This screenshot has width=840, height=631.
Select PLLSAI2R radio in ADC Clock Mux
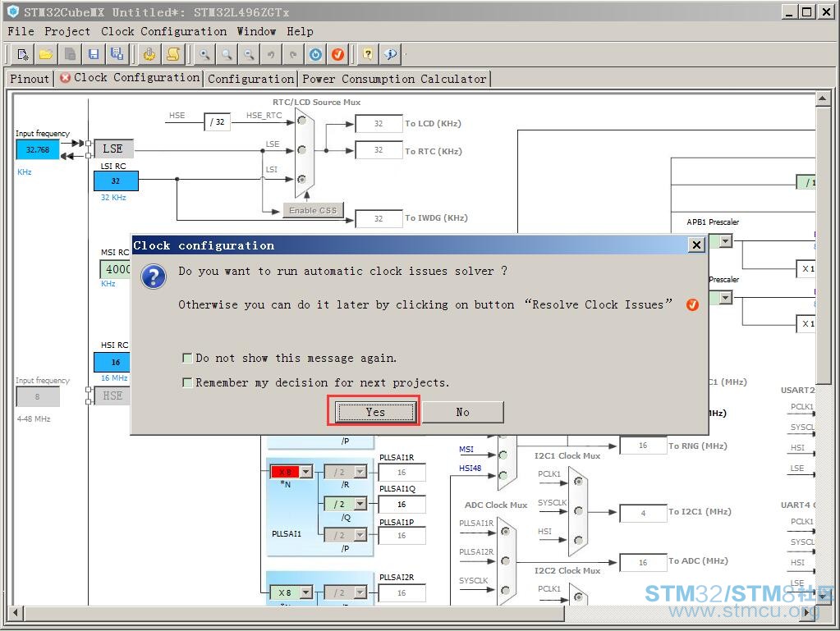(x=505, y=560)
